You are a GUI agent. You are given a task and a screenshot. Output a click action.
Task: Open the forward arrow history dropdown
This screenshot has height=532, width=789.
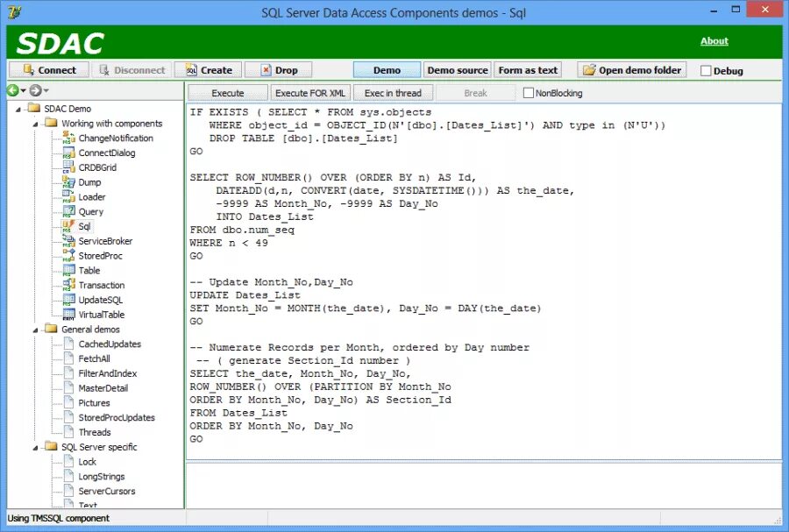(46, 90)
